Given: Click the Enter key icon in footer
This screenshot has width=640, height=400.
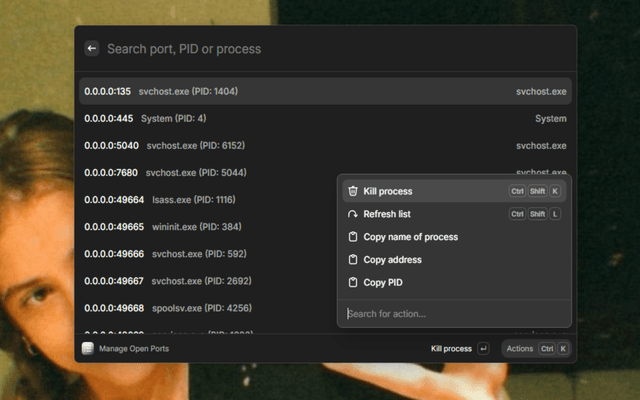Looking at the screenshot, I should (x=484, y=349).
